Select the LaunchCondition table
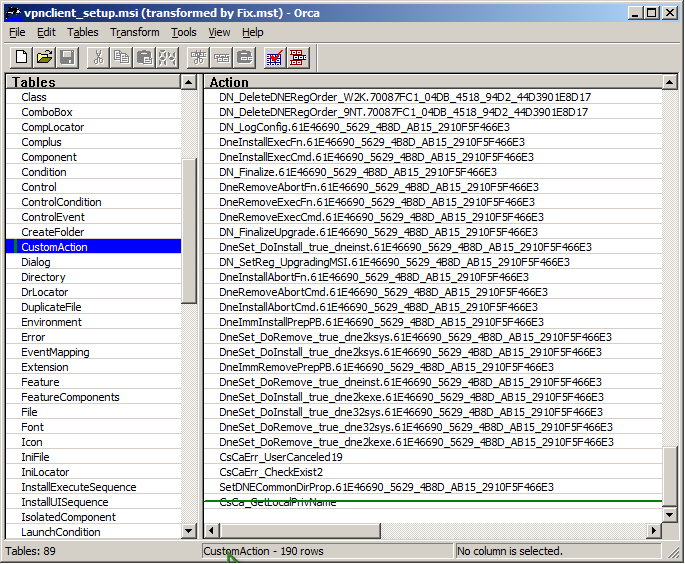Viewport: 685px width, 564px height. tap(93, 532)
